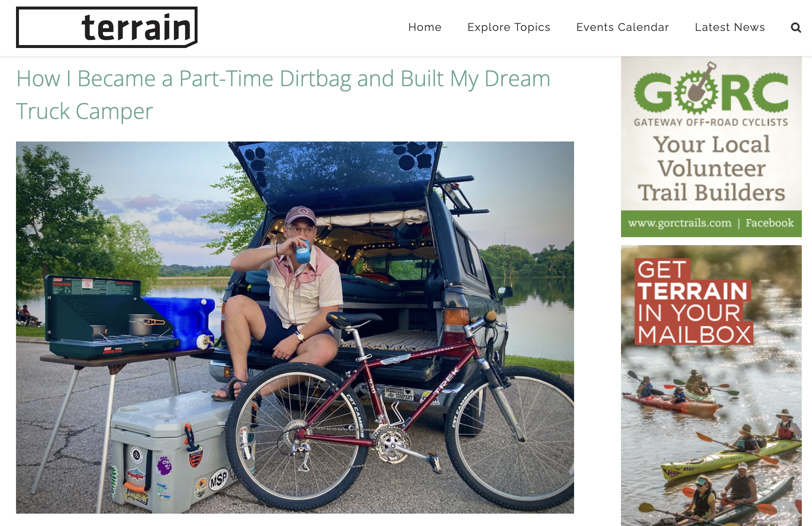The image size is (812, 526).
Task: Open the Facebook link in GORC ad
Action: 769,223
